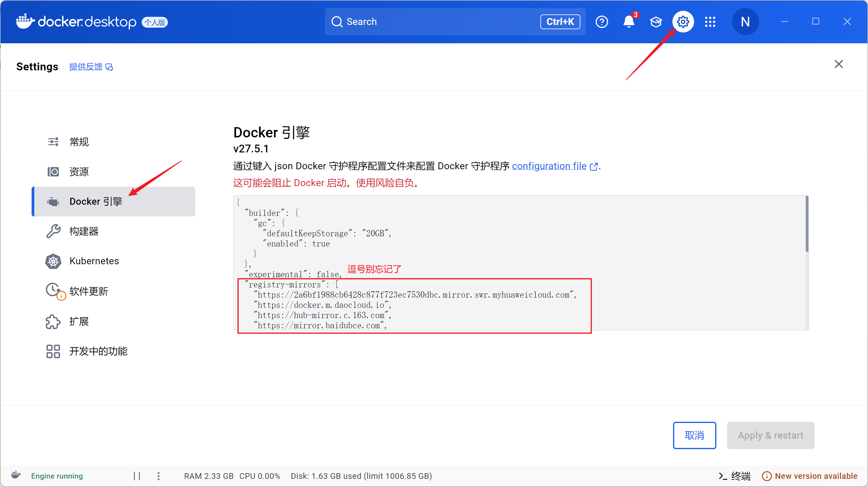
Task: Pause the Docker engine with the pause icon
Action: (137, 476)
